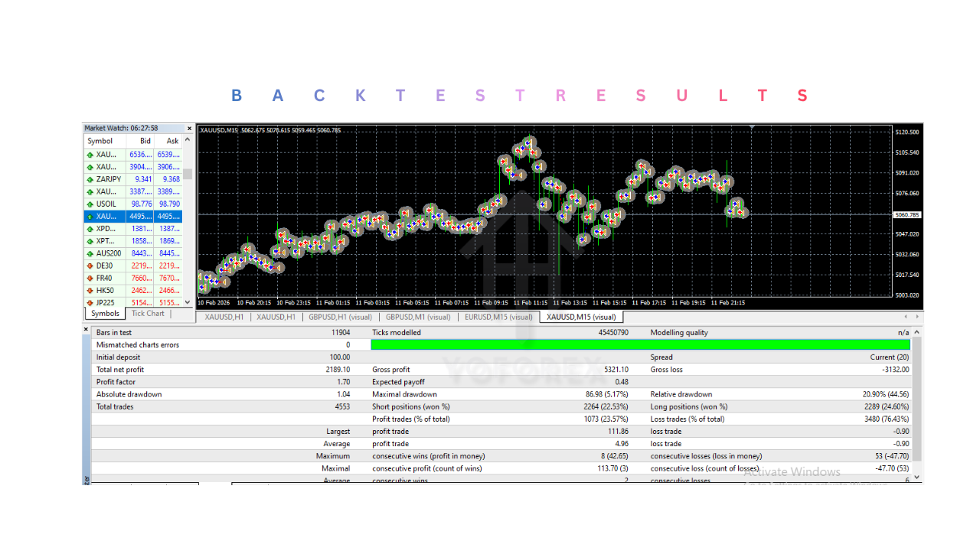Click the red down-arrow icon beside JP225
The image size is (980, 551).
tap(91, 302)
